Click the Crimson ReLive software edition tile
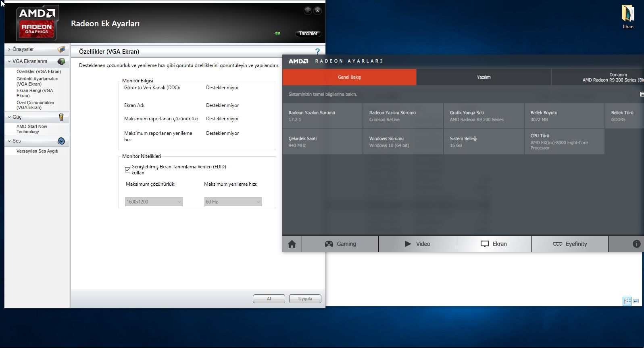The image size is (644, 348). [403, 116]
